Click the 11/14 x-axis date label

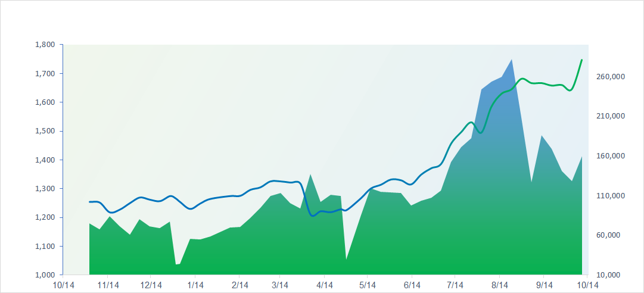click(x=107, y=285)
